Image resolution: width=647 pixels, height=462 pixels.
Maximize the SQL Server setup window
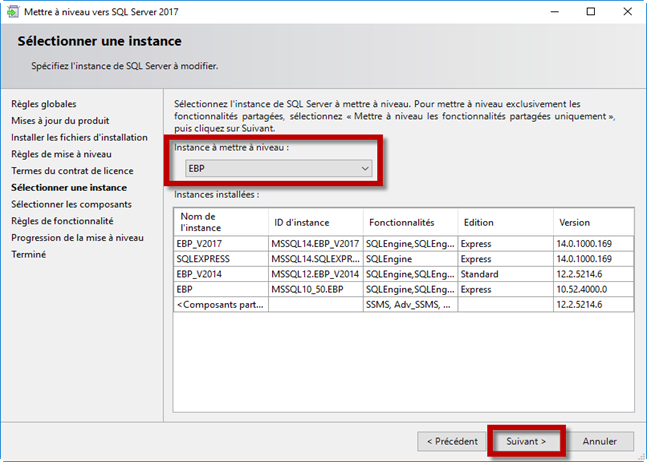(591, 12)
